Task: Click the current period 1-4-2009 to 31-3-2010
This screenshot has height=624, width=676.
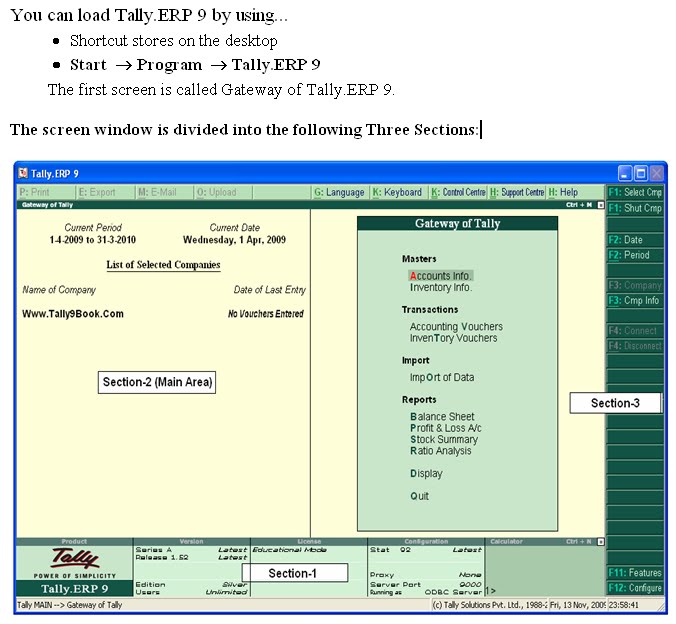Action: 93,240
